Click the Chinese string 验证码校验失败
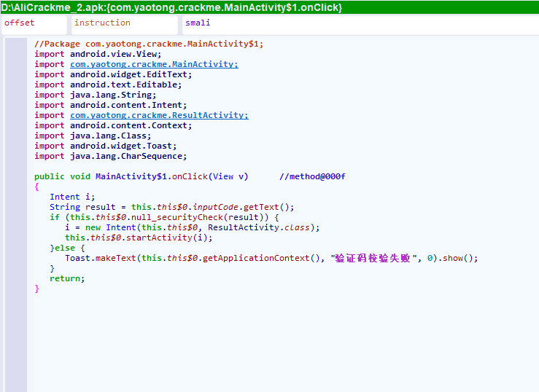539x392 pixels. pos(373,258)
